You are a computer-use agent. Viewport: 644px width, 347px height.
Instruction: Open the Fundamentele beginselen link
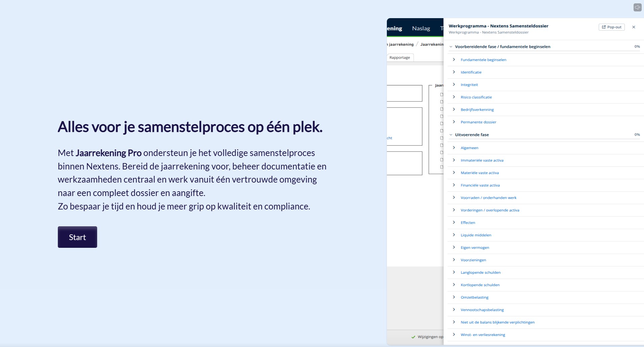pos(483,60)
